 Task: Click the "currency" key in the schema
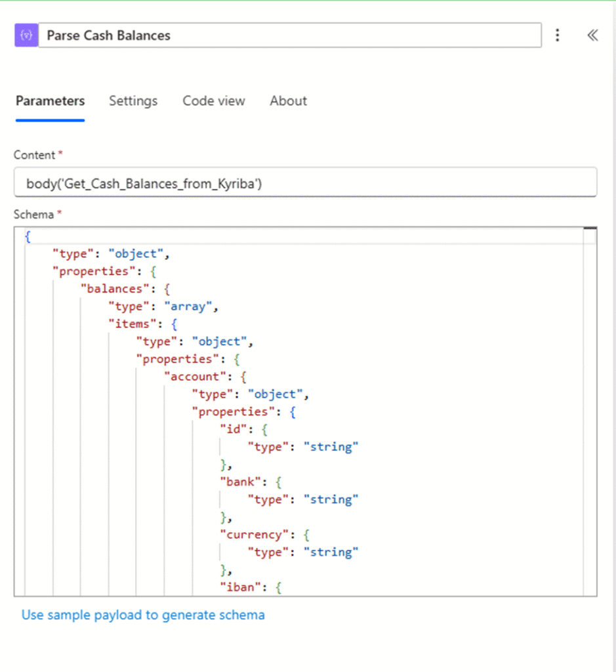pyautogui.click(x=253, y=534)
